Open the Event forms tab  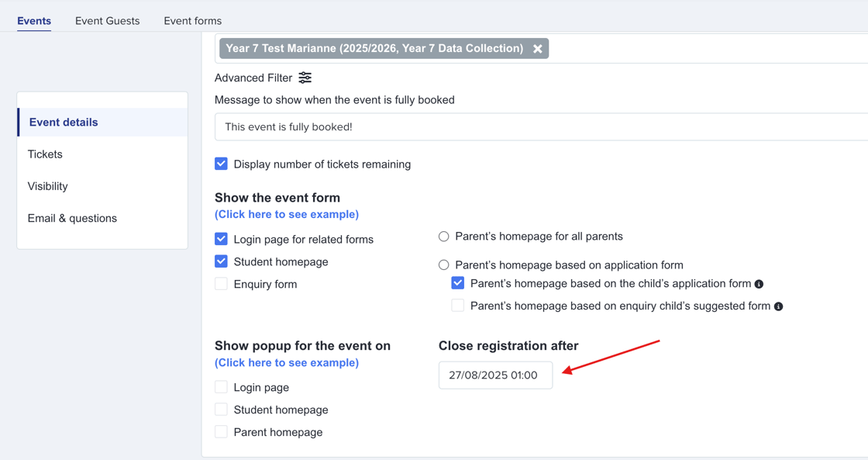coord(192,21)
